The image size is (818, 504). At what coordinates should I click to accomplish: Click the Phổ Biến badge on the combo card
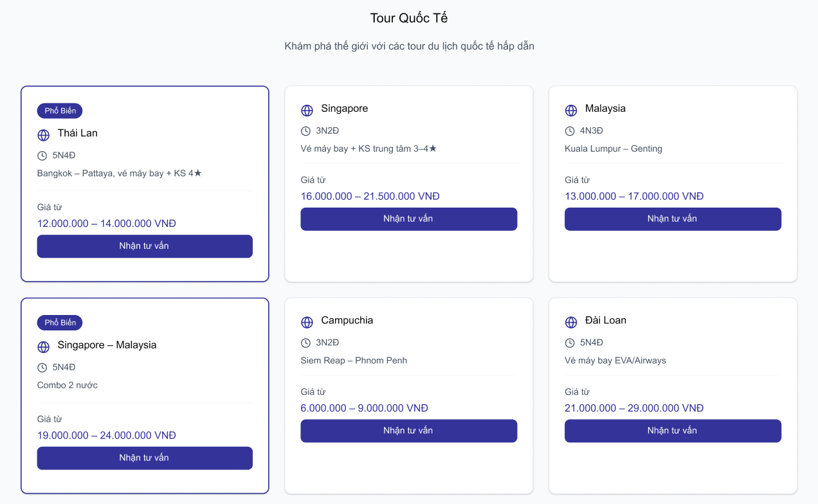click(x=60, y=323)
